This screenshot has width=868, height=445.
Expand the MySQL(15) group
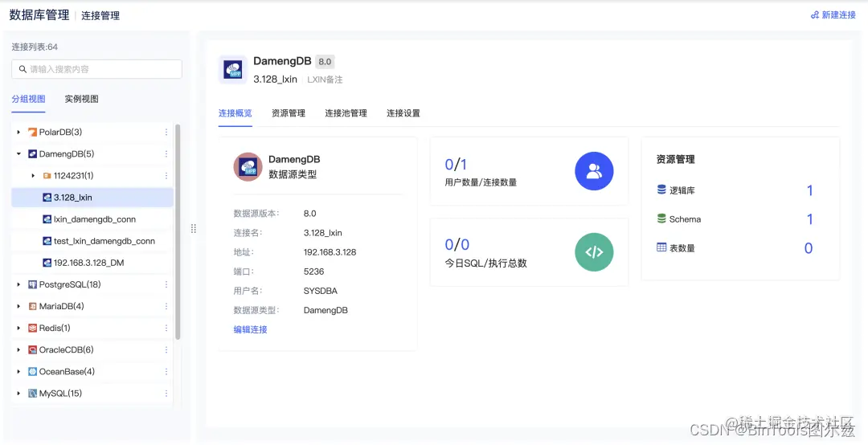tap(18, 394)
